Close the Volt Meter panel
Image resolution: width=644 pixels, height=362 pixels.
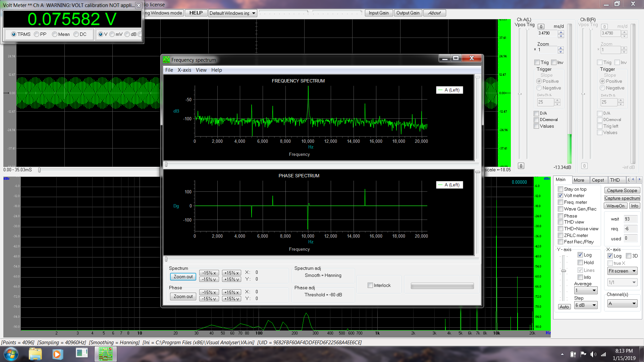[139, 5]
